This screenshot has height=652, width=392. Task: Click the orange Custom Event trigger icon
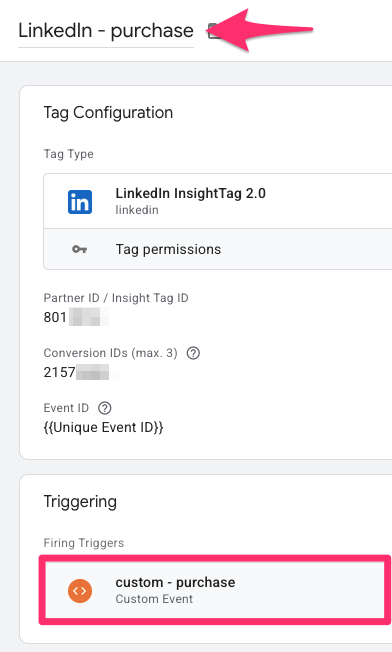coord(80,590)
